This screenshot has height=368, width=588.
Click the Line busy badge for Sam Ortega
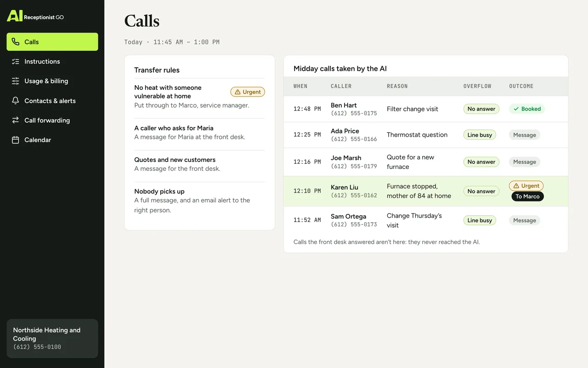pyautogui.click(x=480, y=220)
